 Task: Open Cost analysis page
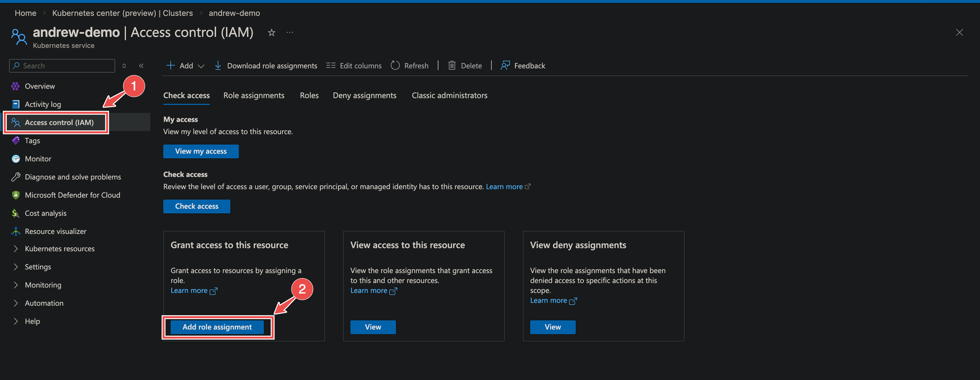pyautogui.click(x=45, y=213)
